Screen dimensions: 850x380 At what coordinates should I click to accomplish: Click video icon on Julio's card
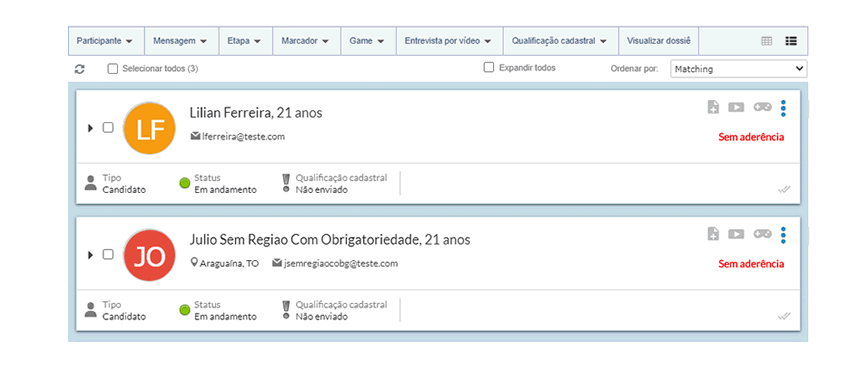click(x=736, y=234)
